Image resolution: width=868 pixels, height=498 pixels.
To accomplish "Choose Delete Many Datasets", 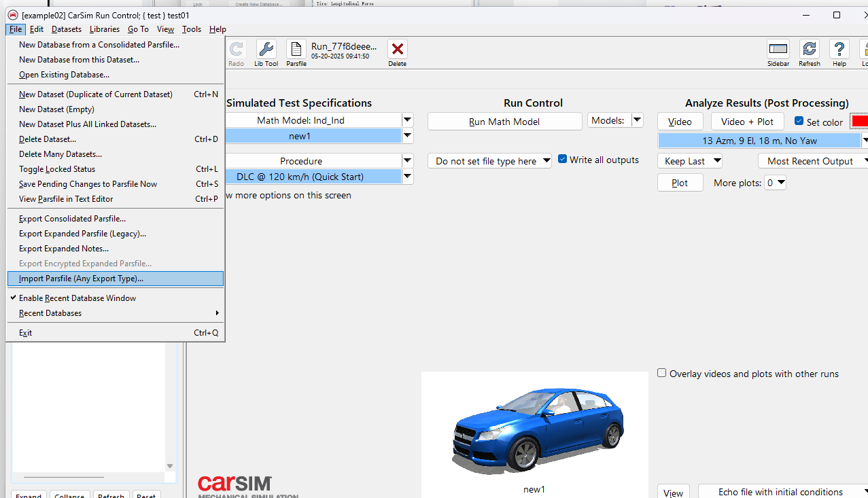I will pyautogui.click(x=115, y=154).
